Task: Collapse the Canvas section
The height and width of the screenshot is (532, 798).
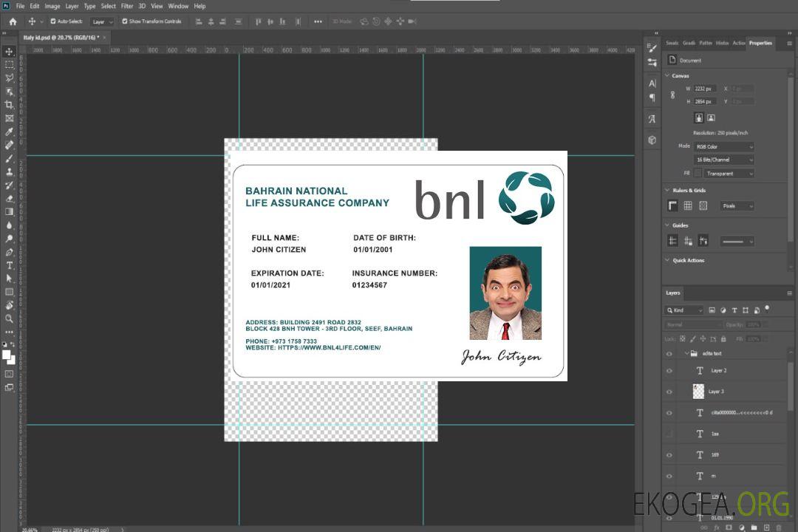Action: (667, 75)
